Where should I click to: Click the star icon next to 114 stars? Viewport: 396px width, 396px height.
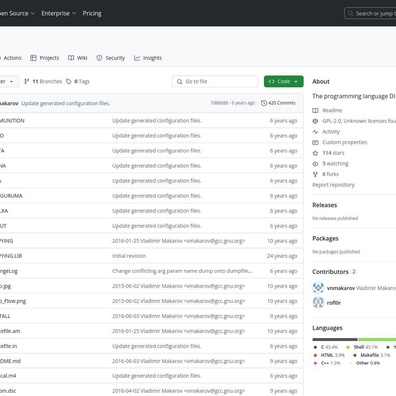pos(315,153)
